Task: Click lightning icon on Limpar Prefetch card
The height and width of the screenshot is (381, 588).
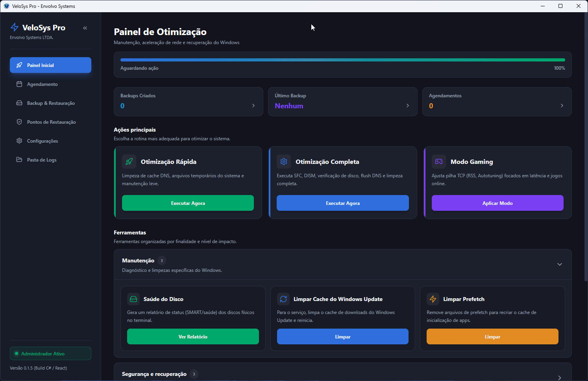Action: coord(433,299)
